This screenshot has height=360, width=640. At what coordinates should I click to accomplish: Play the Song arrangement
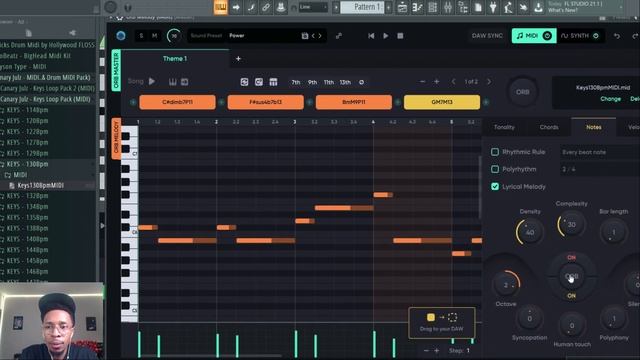click(x=152, y=81)
